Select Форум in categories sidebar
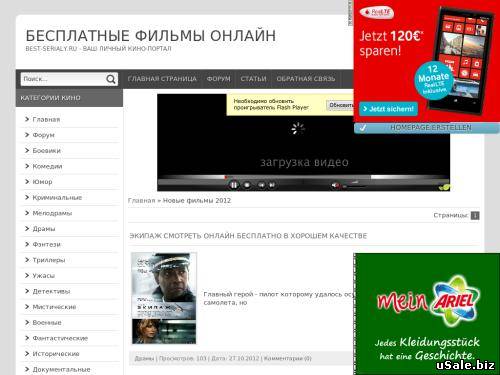The height and width of the screenshot is (375, 500). [x=44, y=135]
